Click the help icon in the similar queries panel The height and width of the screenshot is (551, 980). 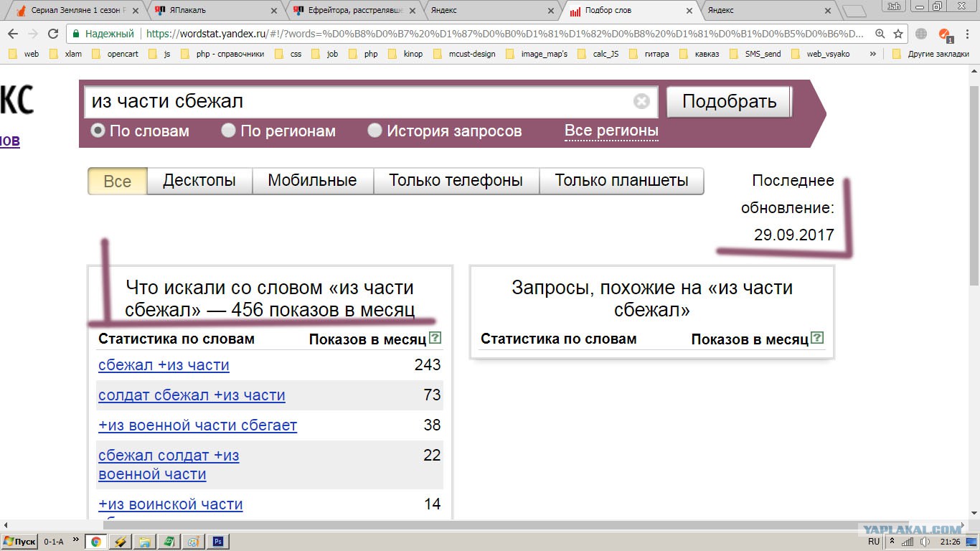click(x=817, y=339)
